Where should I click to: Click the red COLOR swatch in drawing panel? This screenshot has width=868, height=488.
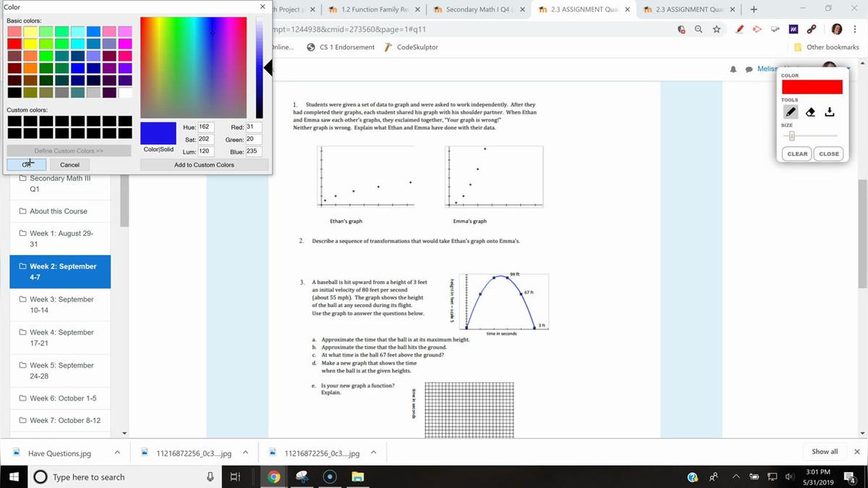coord(812,87)
